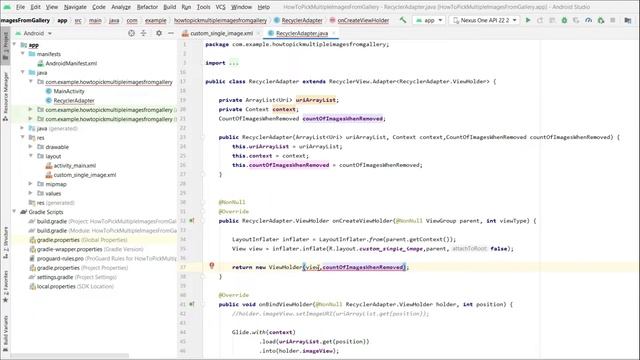Image resolution: width=640 pixels, height=360 pixels.
Task: Click uriArrayList field declaration on line 19
Action: (x=316, y=100)
